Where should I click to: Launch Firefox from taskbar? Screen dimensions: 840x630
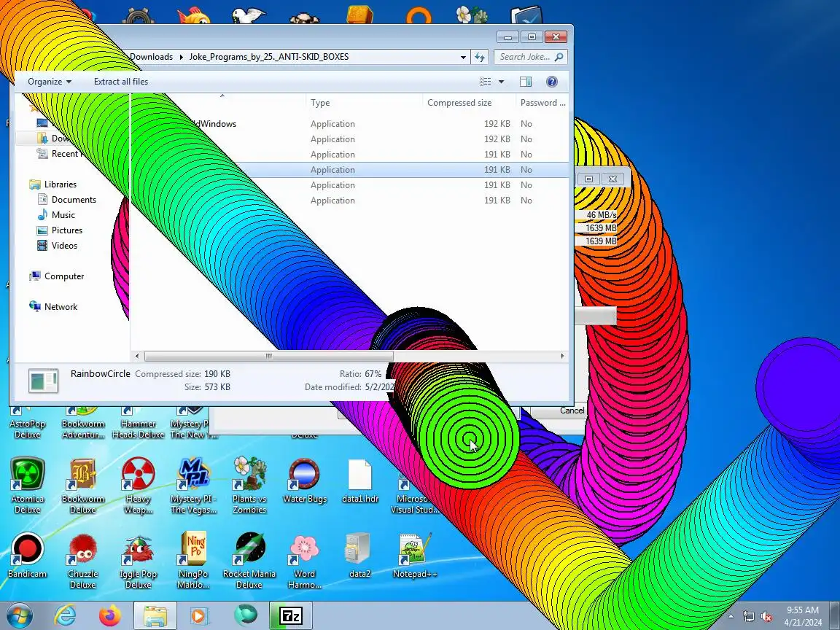point(110,616)
